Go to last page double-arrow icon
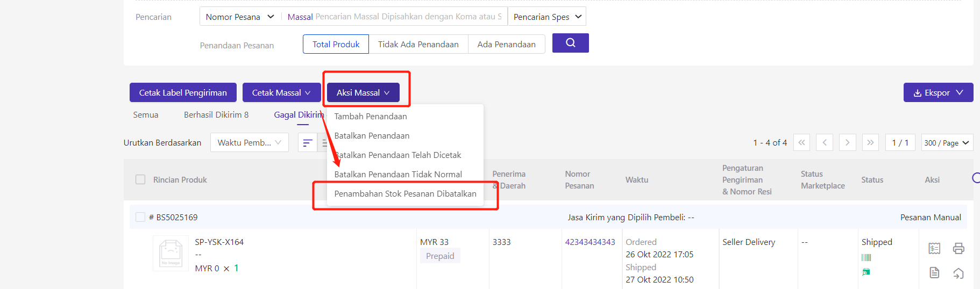This screenshot has width=980, height=289. click(x=870, y=142)
